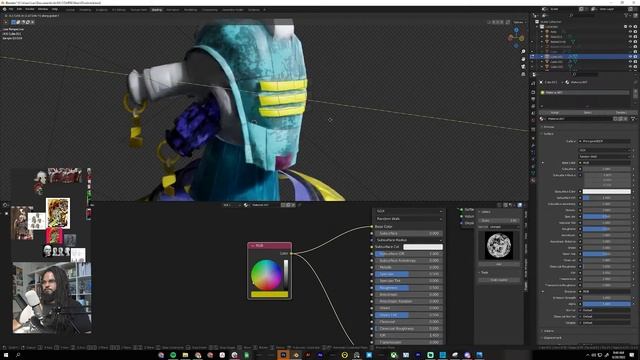Click the Blender logo icon in menu bar
The height and width of the screenshot is (360, 640).
coord(4,9)
